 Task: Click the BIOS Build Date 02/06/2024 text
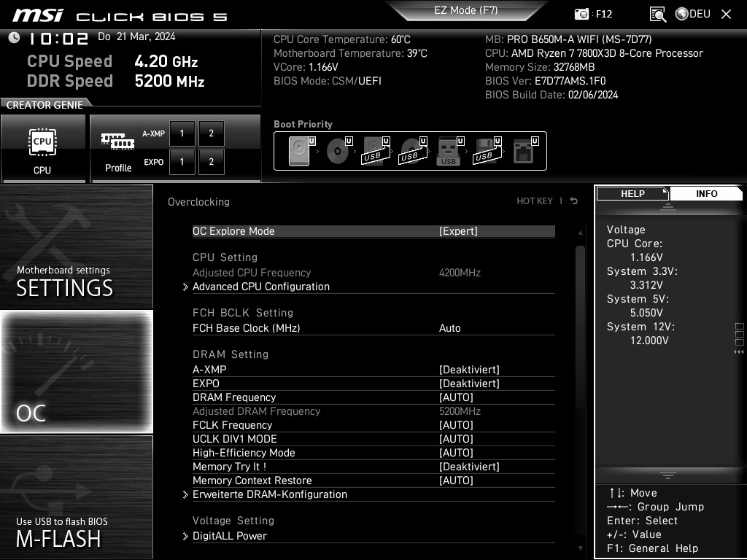(551, 95)
